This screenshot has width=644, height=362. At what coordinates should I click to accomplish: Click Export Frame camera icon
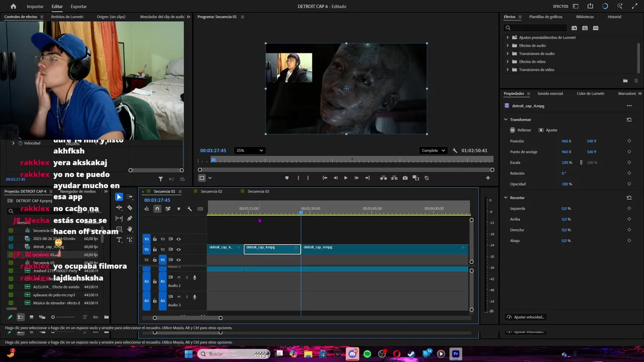coord(405,178)
